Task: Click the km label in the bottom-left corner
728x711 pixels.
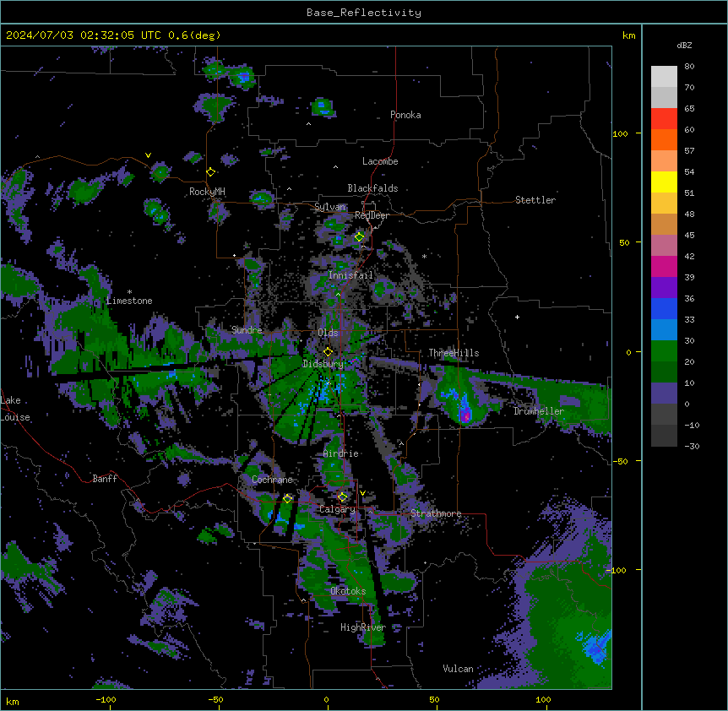Action: pyautogui.click(x=13, y=701)
